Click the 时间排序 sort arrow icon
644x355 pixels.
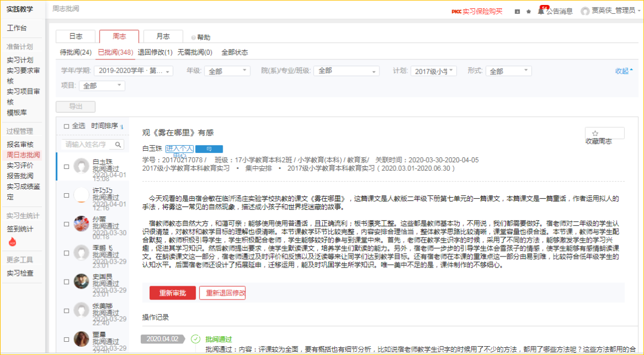click(x=122, y=126)
